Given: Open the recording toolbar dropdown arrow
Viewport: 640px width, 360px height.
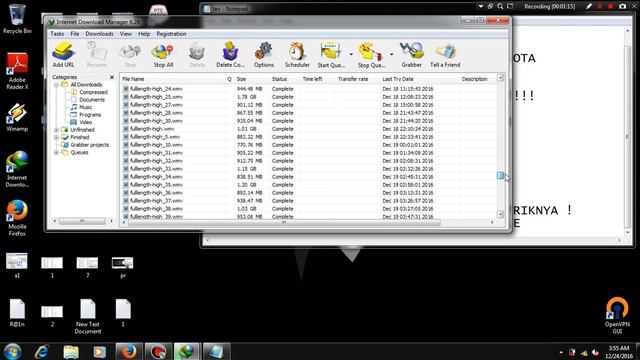Looking at the screenshot, I should click(481, 6).
